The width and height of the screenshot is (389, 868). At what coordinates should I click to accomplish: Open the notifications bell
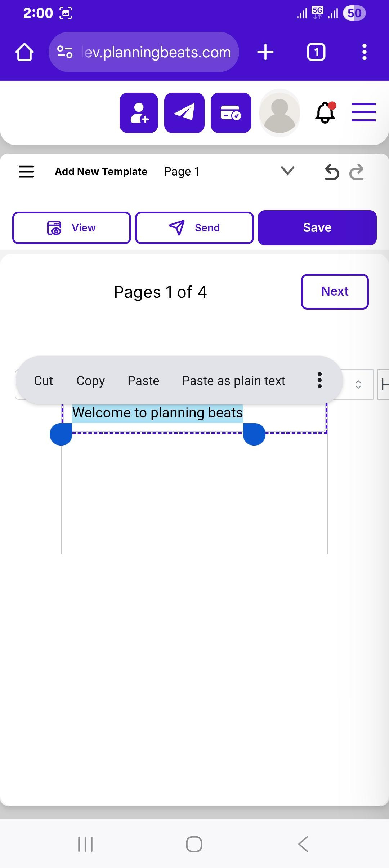[x=326, y=112]
